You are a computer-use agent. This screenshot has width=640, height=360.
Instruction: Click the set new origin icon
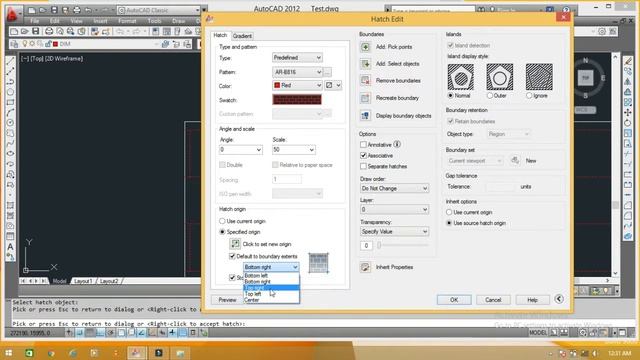tap(235, 244)
